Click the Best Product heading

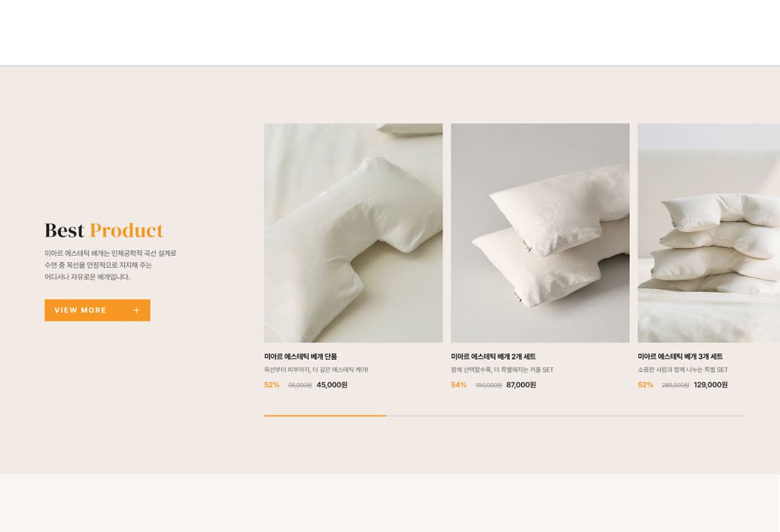point(104,231)
